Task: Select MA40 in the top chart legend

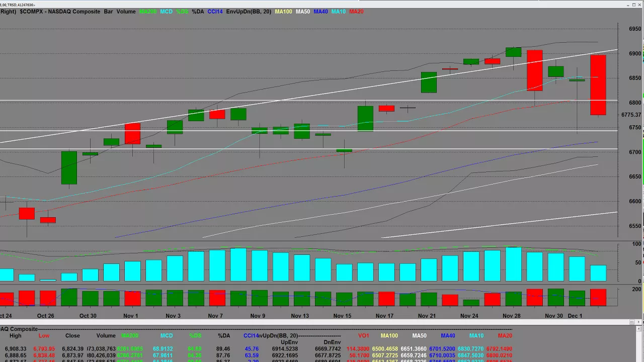Action: 321,12
